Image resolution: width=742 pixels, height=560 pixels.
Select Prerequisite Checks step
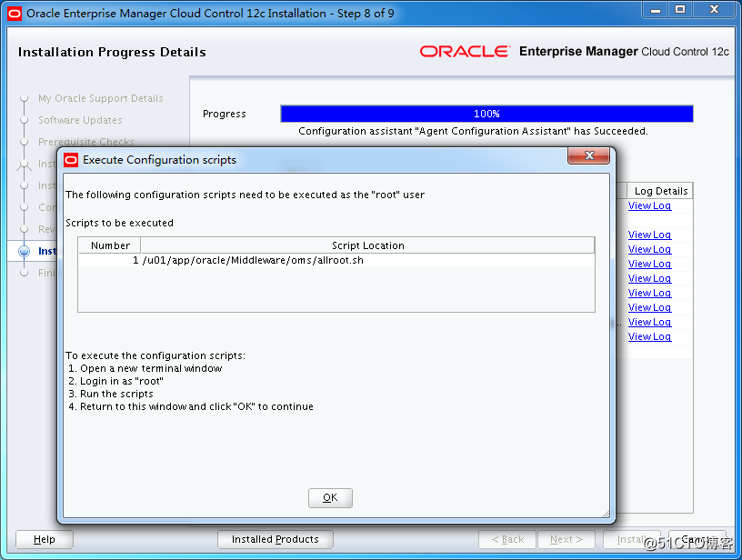pos(86,142)
